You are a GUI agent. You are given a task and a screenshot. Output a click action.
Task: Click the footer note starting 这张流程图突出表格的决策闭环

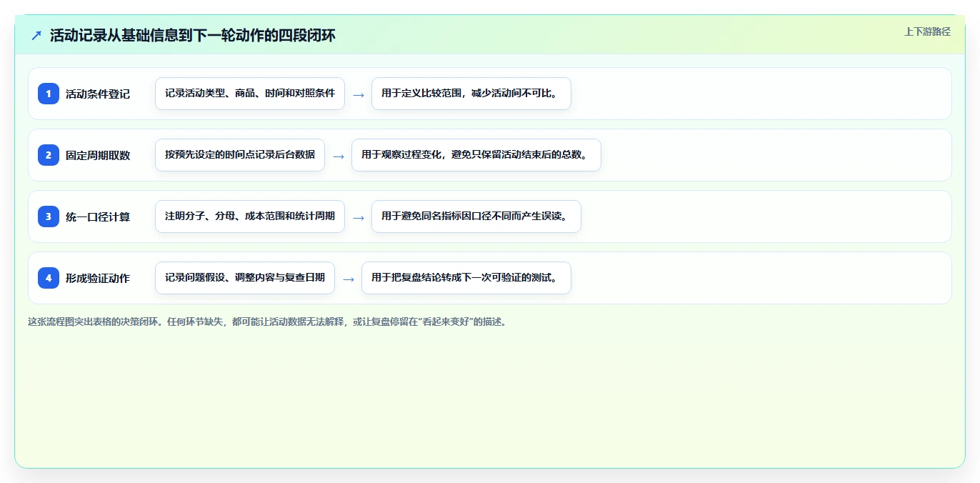point(269,322)
